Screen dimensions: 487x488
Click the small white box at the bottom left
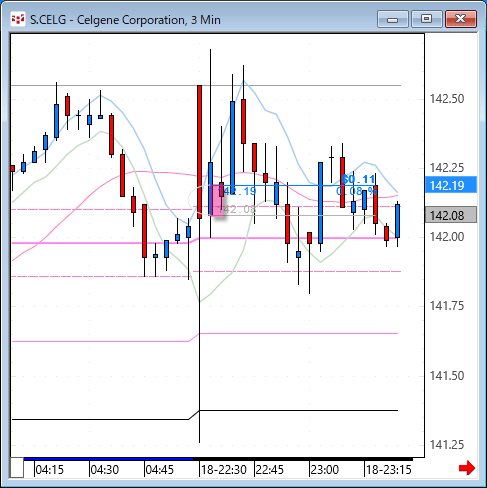coord(17,468)
